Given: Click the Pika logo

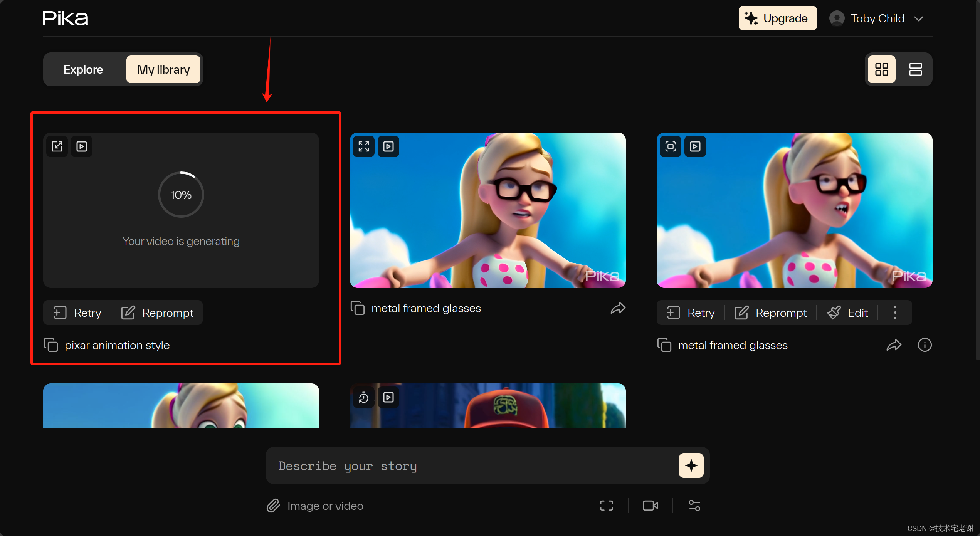Looking at the screenshot, I should 66,18.
